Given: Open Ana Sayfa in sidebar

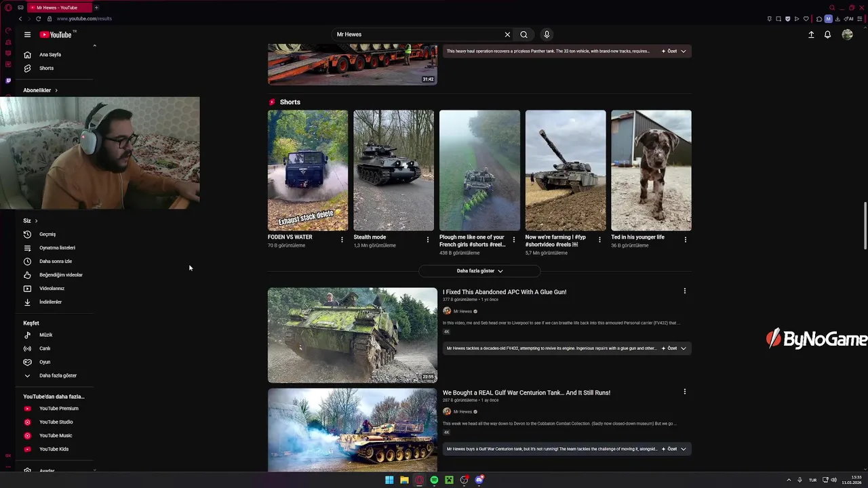Looking at the screenshot, I should 52,55.
